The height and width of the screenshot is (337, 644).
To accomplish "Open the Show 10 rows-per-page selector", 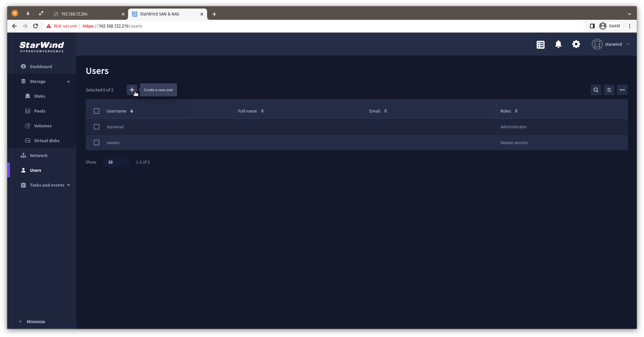I will pos(116,162).
